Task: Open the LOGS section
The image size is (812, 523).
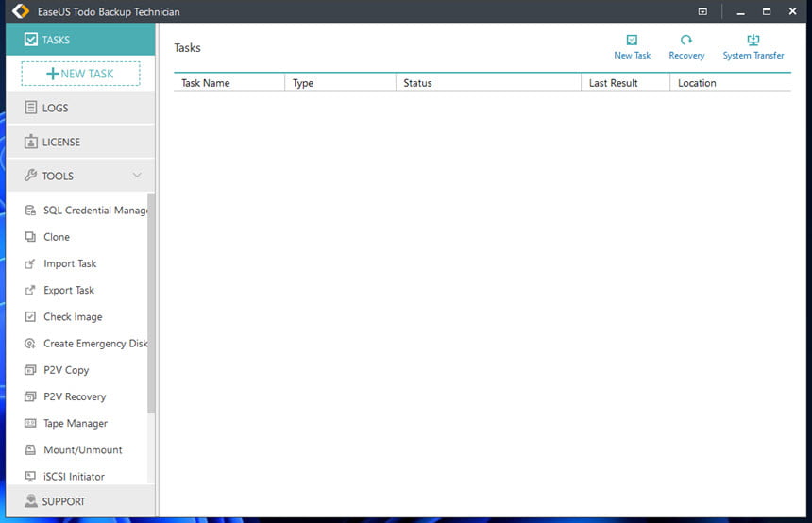Action: tap(80, 108)
